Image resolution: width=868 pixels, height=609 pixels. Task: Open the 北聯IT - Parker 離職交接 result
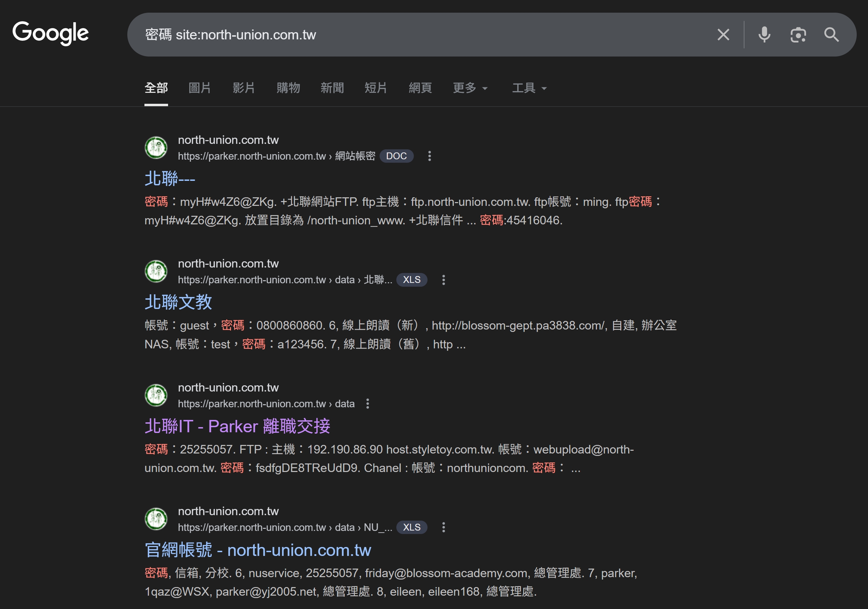point(238,426)
